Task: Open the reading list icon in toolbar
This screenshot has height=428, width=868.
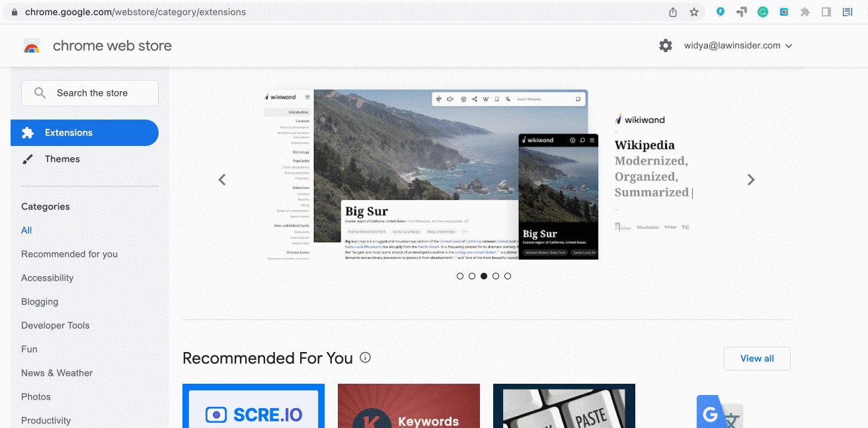Action: coord(847,12)
